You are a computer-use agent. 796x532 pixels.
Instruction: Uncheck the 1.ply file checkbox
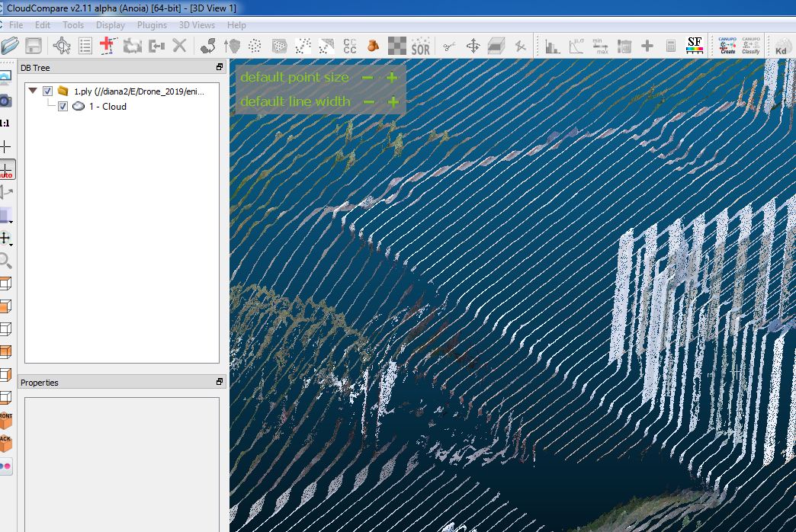coord(48,91)
